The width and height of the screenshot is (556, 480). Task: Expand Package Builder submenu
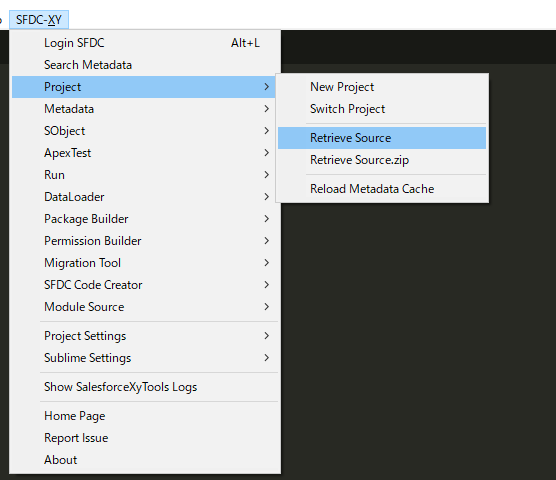click(x=145, y=219)
